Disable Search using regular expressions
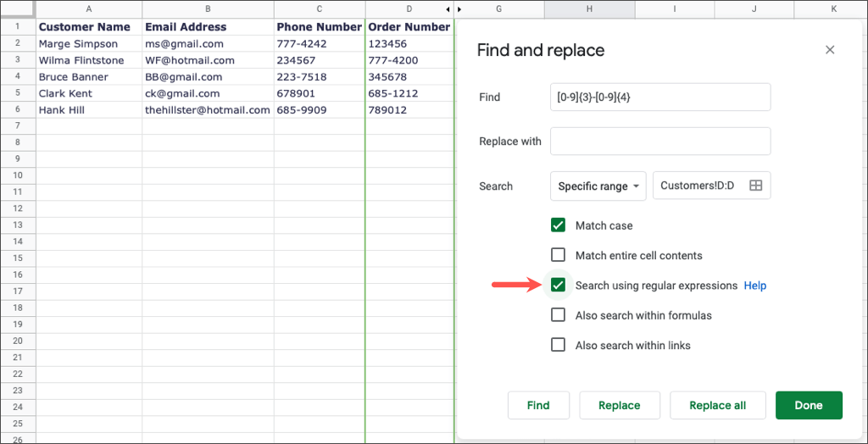 [x=558, y=286]
